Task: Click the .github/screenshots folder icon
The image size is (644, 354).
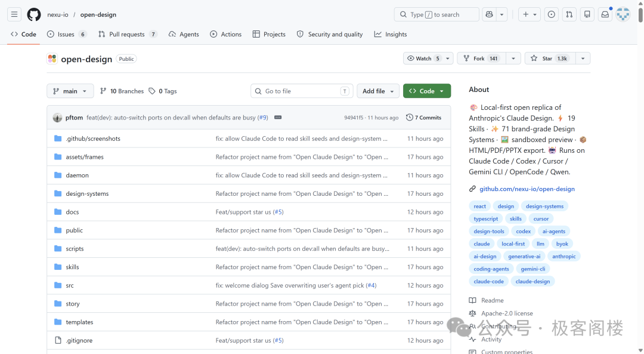Action: coord(58,138)
